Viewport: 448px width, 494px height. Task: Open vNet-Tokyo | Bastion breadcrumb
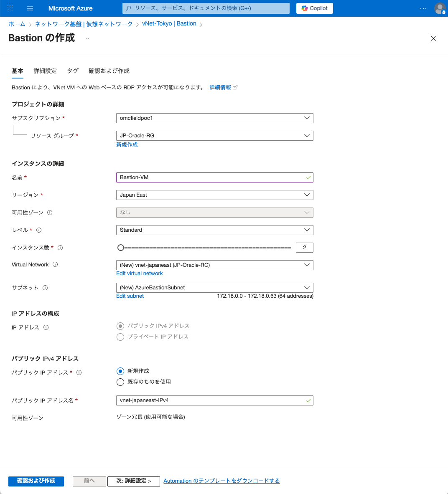click(x=169, y=24)
